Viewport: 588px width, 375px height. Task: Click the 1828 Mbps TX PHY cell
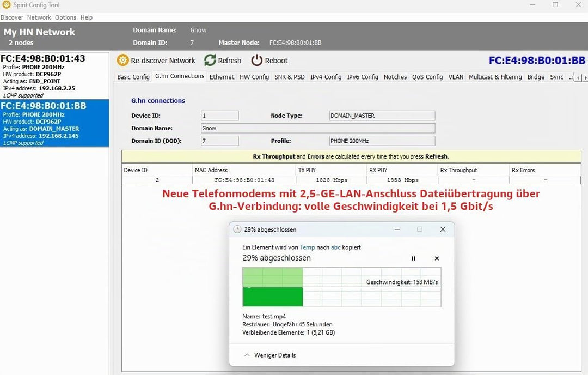332,180
